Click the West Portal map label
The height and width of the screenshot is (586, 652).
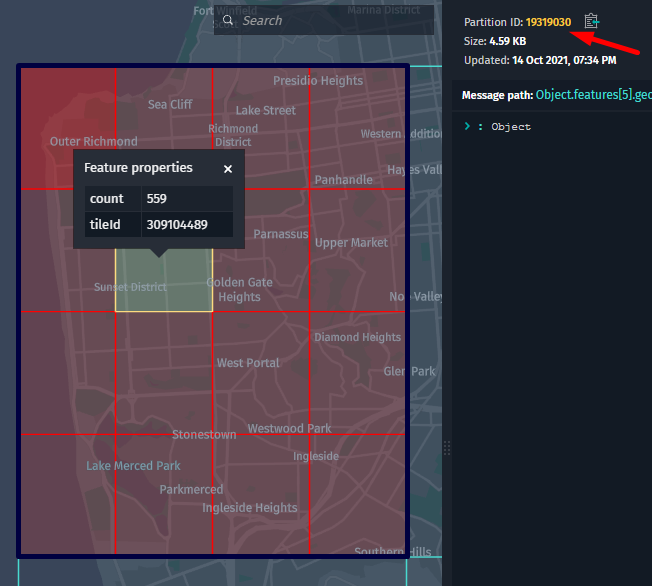[248, 363]
